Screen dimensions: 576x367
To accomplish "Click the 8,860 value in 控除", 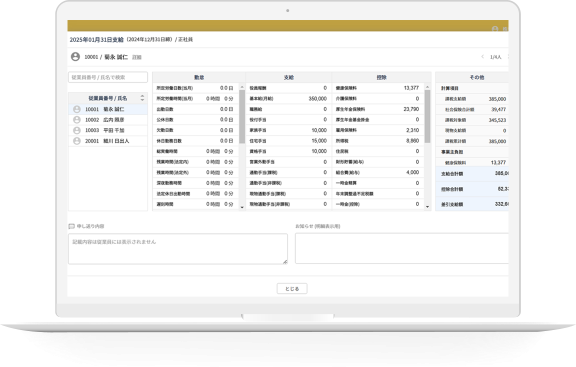I will pyautogui.click(x=413, y=141).
